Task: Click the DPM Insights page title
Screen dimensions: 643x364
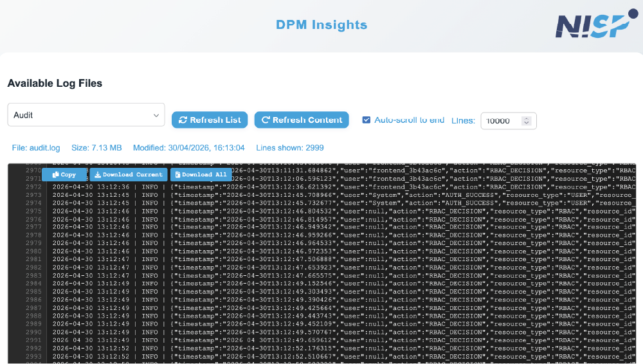Action: point(321,25)
